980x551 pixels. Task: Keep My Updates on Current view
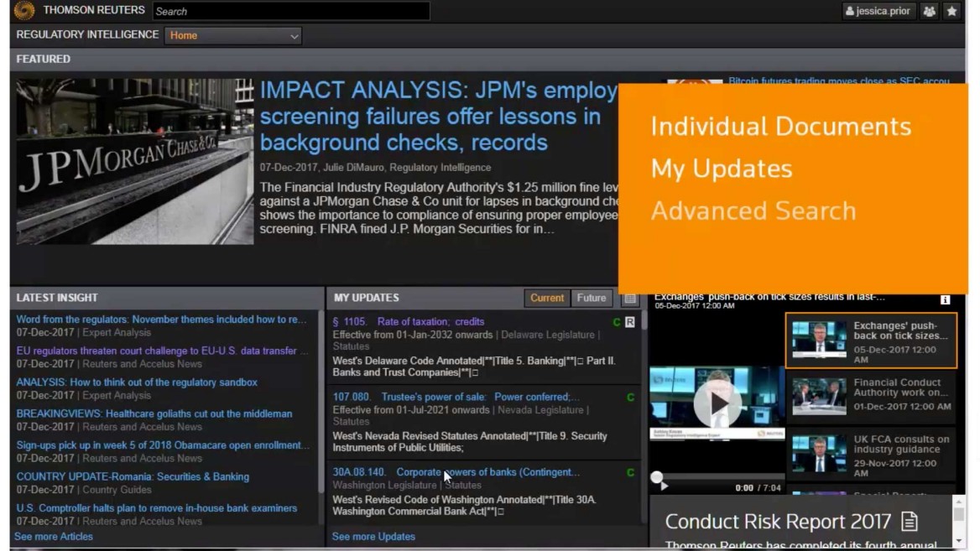[546, 298]
